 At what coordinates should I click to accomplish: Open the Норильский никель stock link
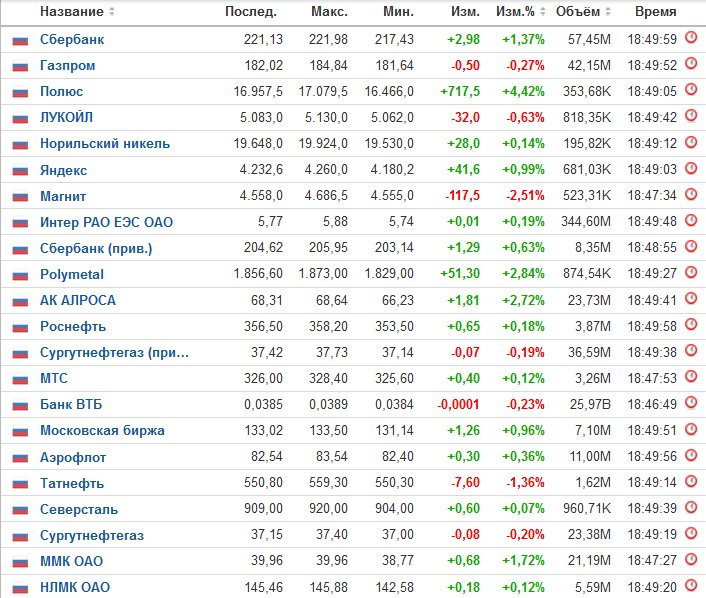point(105,144)
